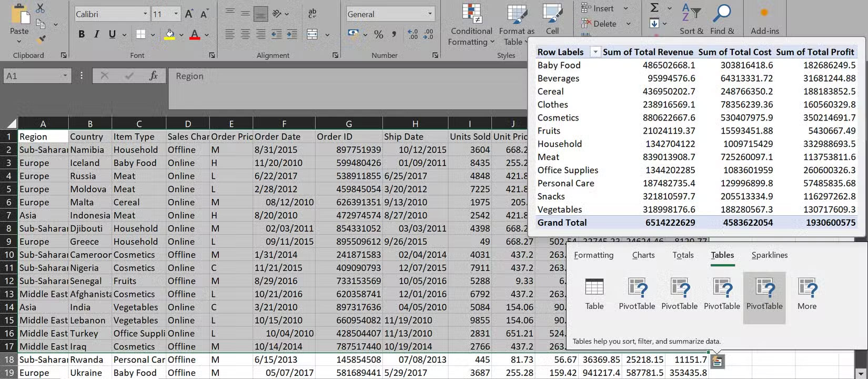The height and width of the screenshot is (379, 868).
Task: Select the Format Painter brush
Action: (x=41, y=39)
